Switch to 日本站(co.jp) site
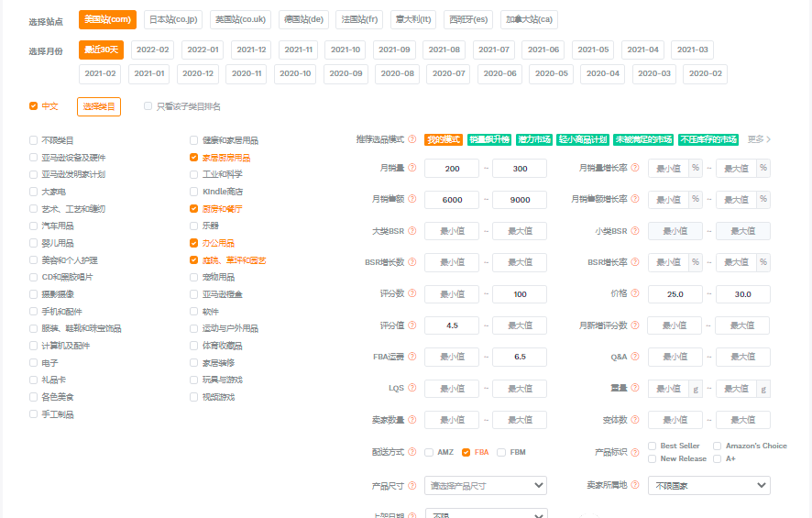This screenshot has height=518, width=812. coord(173,19)
